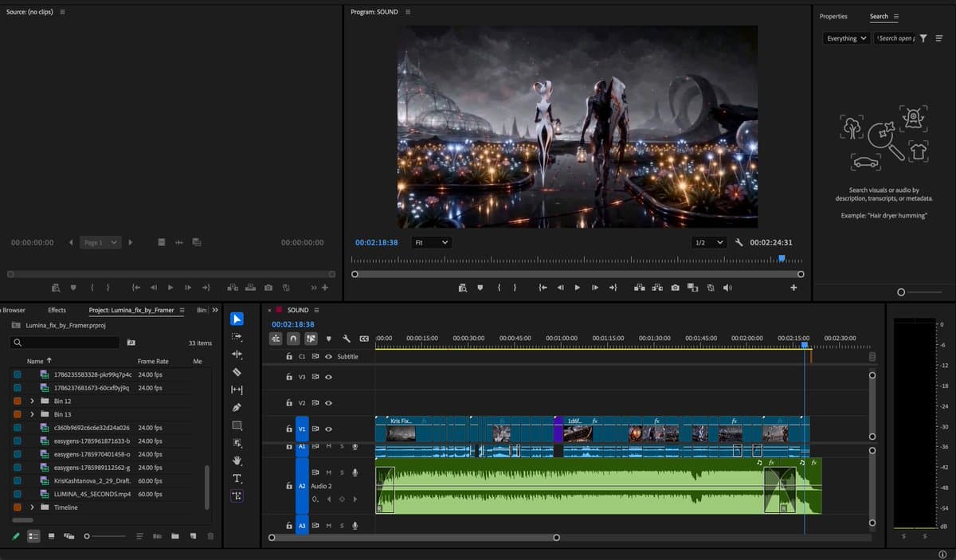Screen dimensions: 956x560
Task: Click Export Frame camera icon
Action: [x=676, y=288]
